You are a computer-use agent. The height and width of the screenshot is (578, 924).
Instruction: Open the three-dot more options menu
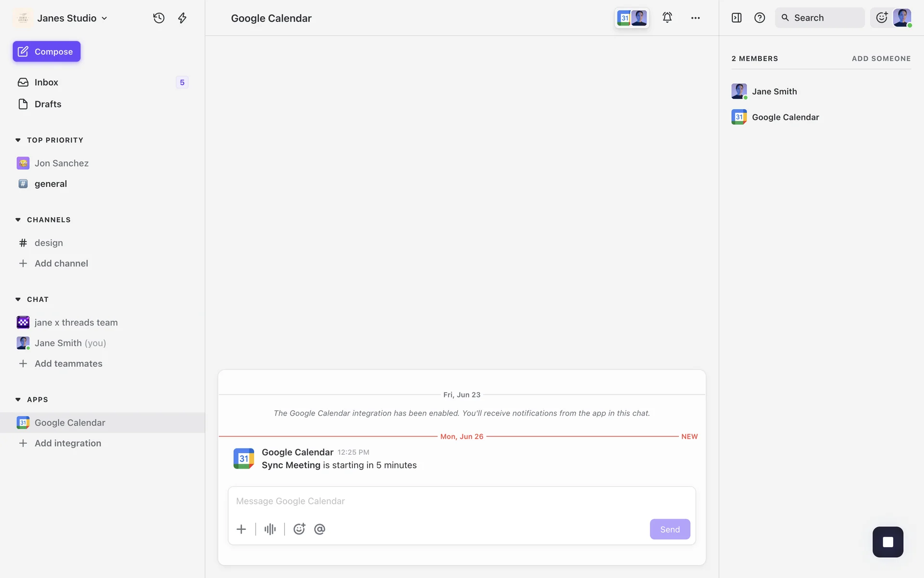pos(695,18)
